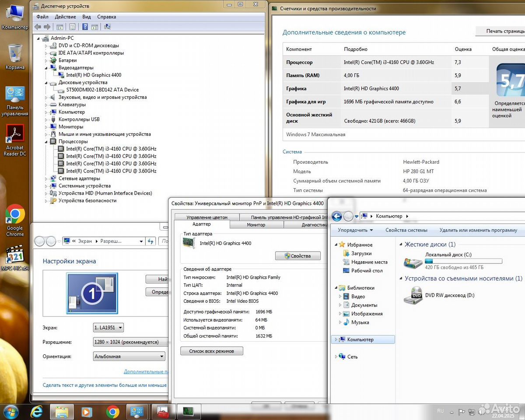525x420 pixels.
Task: Toggle action pane icon in Device Manager toolbar
Action: [x=94, y=27]
